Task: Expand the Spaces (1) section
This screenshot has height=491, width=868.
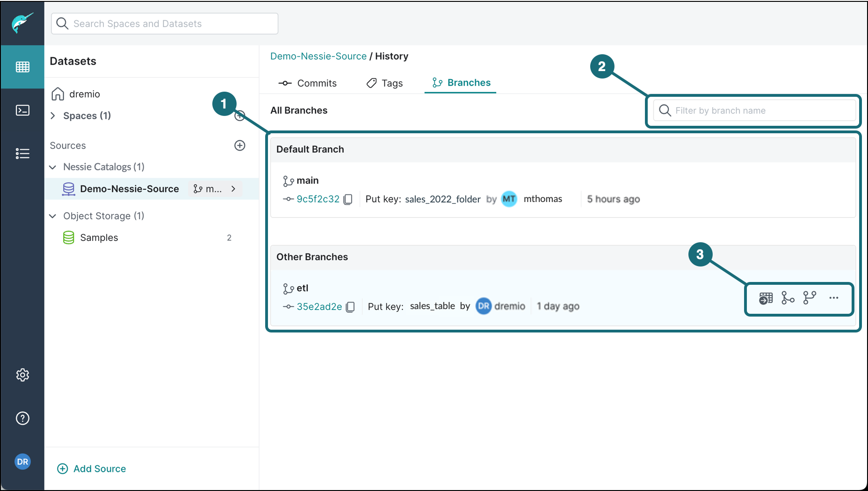Action: pyautogui.click(x=53, y=116)
